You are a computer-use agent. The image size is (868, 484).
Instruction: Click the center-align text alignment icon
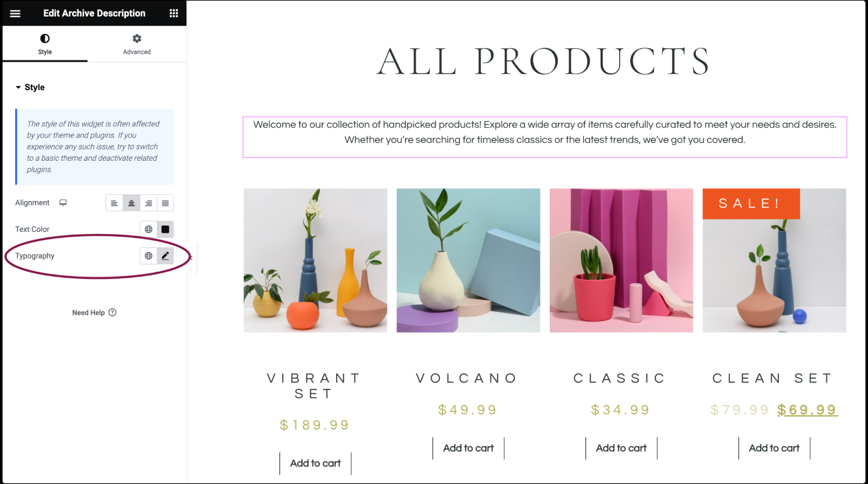point(131,202)
